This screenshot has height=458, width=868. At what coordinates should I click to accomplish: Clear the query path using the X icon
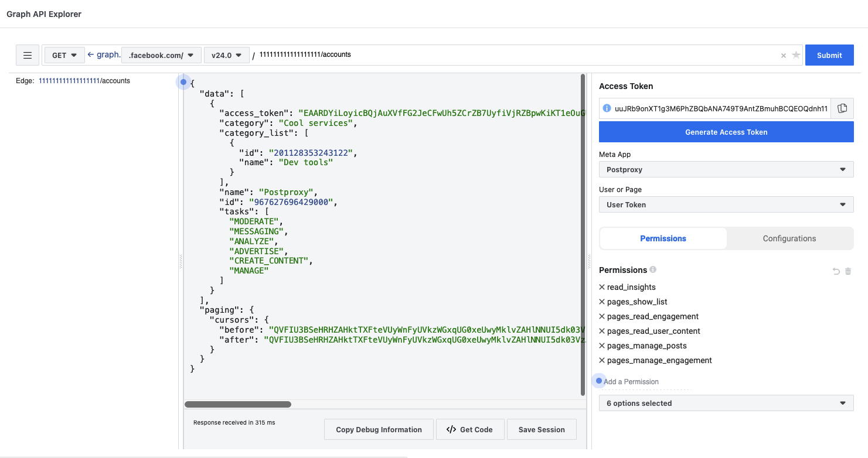[x=783, y=55]
